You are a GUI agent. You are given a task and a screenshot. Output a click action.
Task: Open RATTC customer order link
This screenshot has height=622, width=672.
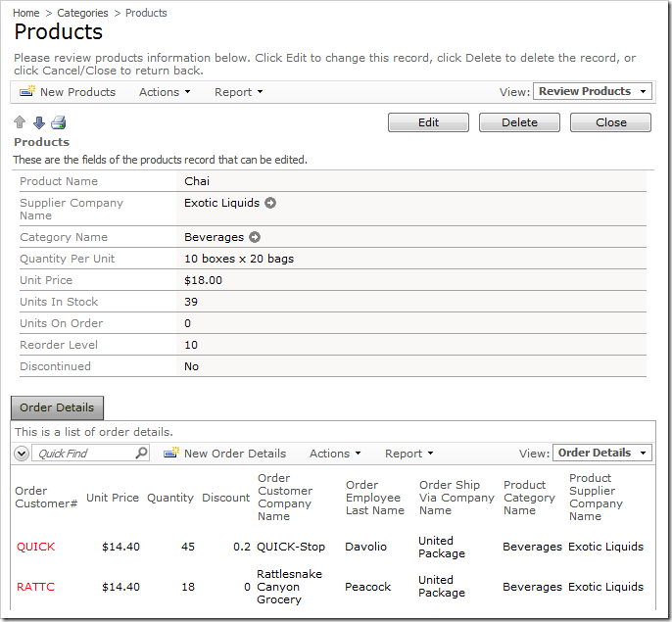35,587
